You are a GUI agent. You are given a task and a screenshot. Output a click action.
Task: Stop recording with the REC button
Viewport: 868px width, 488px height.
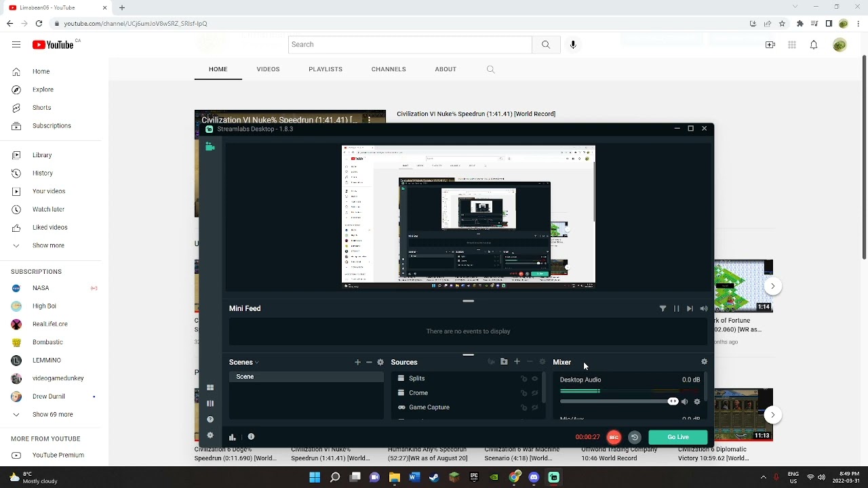[614, 437]
